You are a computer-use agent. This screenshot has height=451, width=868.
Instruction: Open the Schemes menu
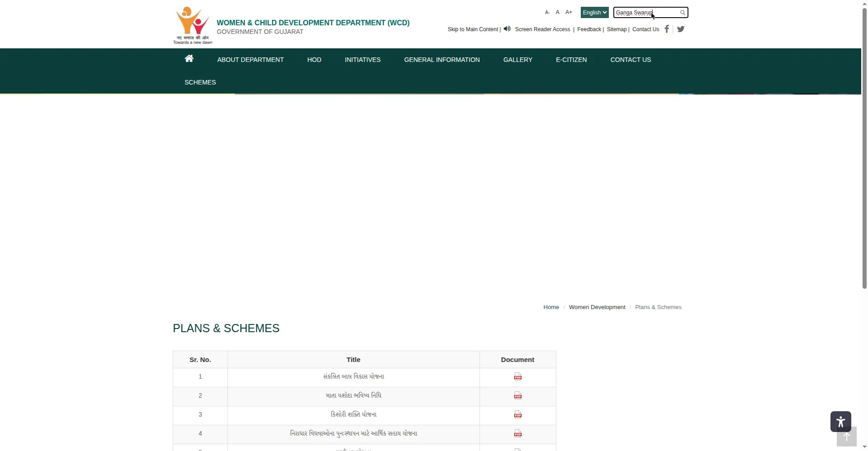coord(200,82)
